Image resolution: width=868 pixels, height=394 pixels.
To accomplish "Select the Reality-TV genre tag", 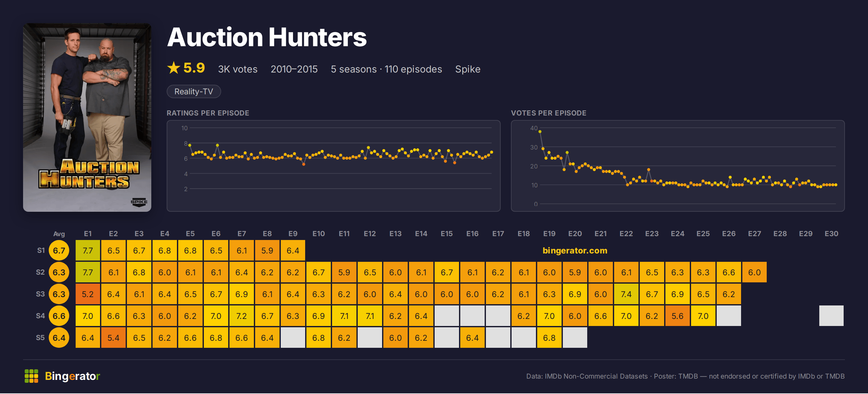I will pos(194,91).
